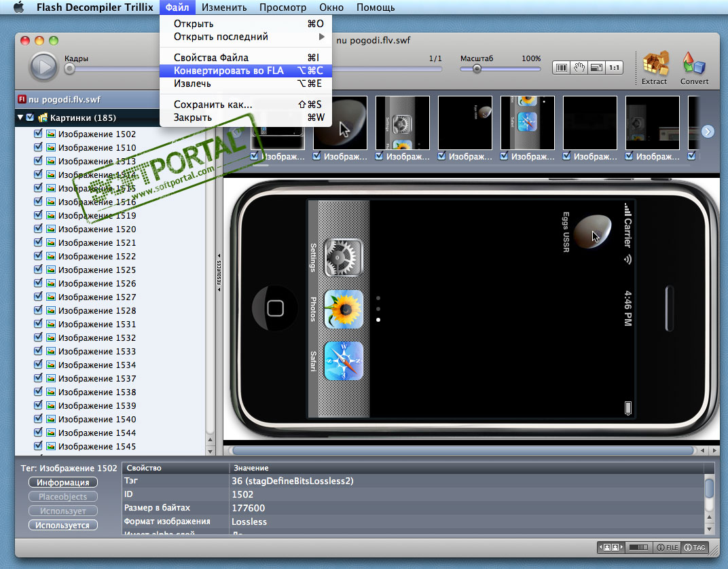Choose Извлечь menu item
This screenshot has width=728, height=569.
[x=246, y=84]
